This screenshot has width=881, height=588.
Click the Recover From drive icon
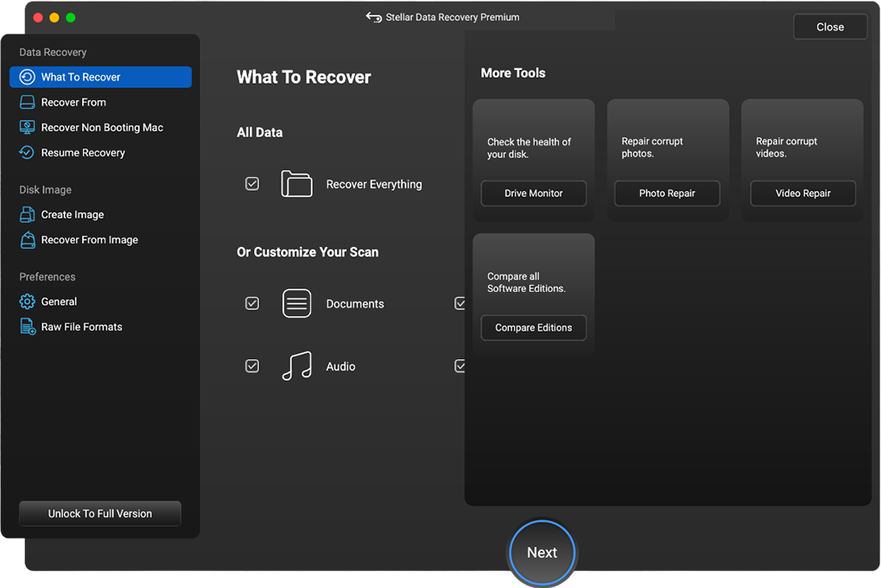[27, 102]
